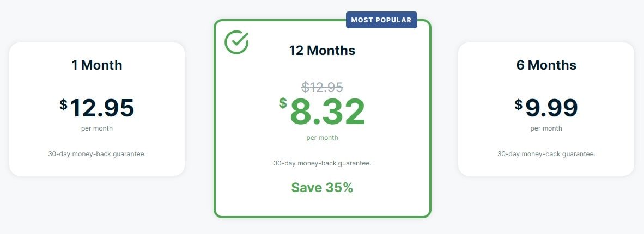Screen dimensions: 644x234
Task: Click the crossed-out $12.95 original price
Action: coord(322,87)
